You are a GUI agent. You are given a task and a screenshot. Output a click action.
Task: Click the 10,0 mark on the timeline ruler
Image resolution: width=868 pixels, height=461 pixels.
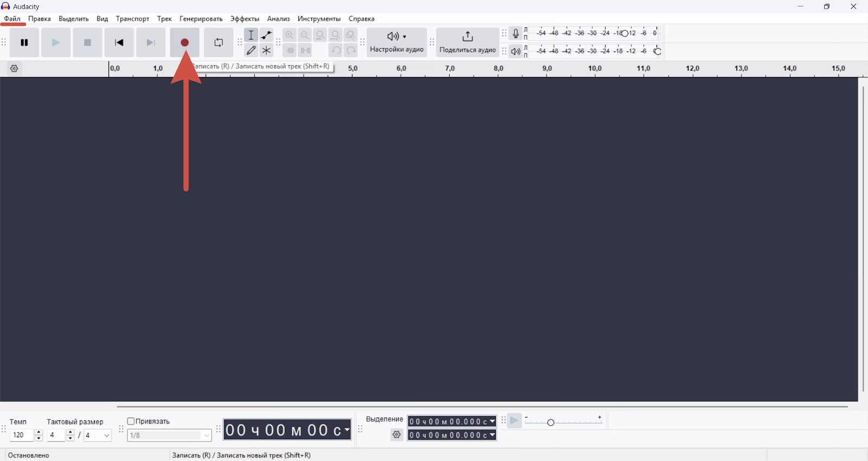[x=595, y=69]
